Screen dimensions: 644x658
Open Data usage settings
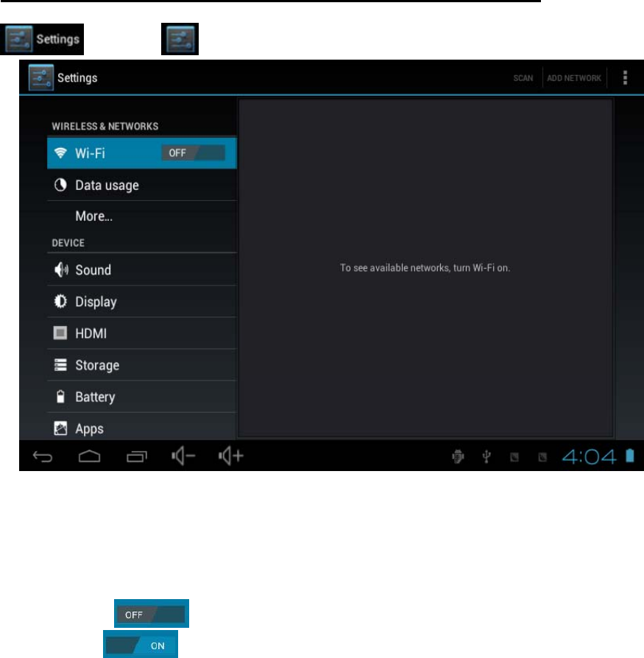[142, 185]
